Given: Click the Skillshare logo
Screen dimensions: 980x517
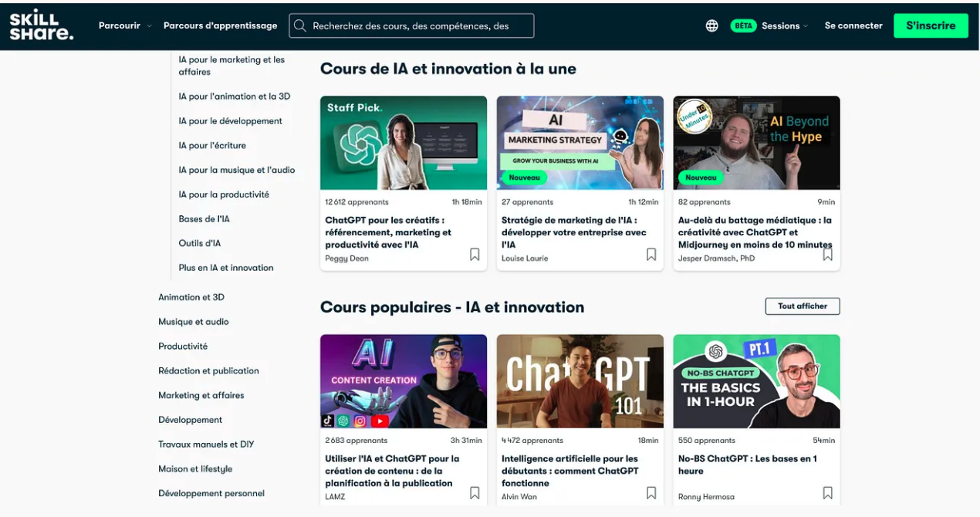Looking at the screenshot, I should (x=42, y=25).
